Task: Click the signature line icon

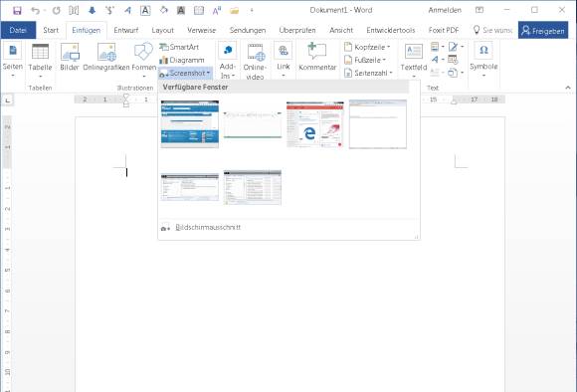Action: click(456, 47)
